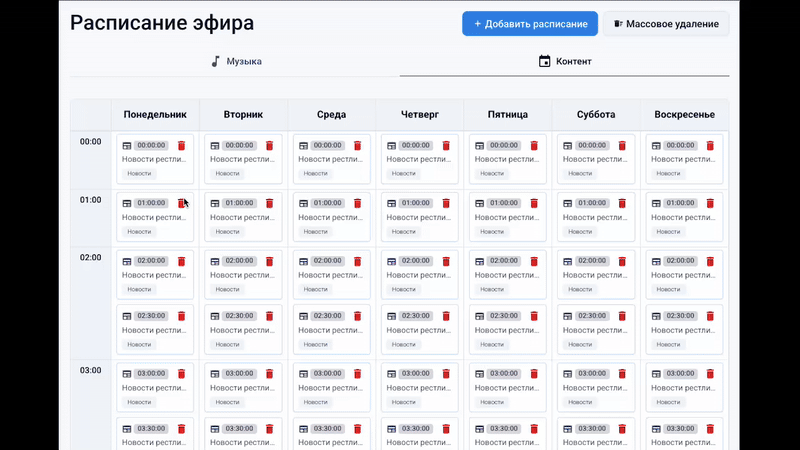Click trash icon for Friday 03:00:00

pos(534,373)
